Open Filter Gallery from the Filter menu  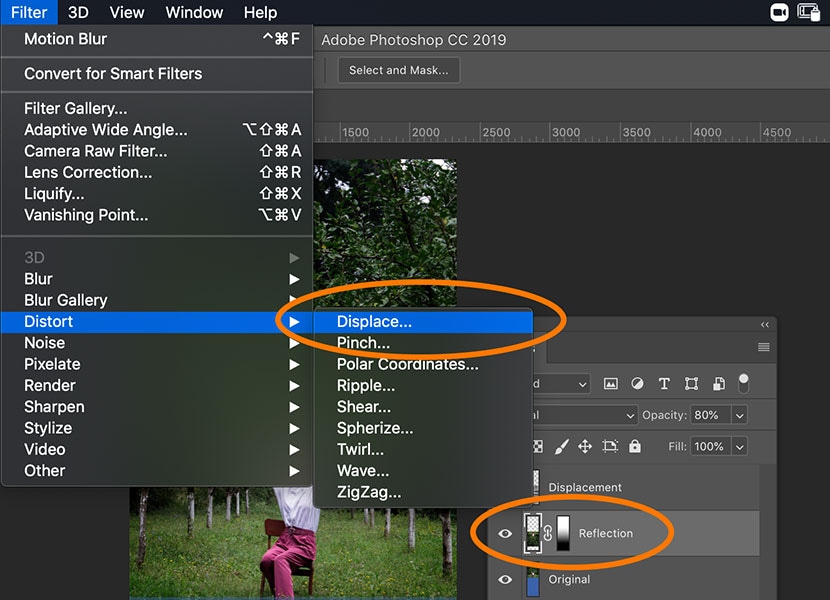pos(75,108)
